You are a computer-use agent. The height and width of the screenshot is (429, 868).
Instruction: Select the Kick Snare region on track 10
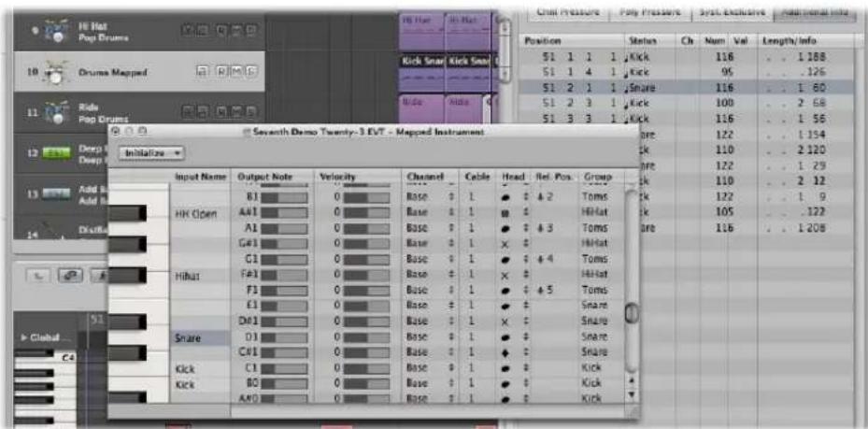(421, 70)
